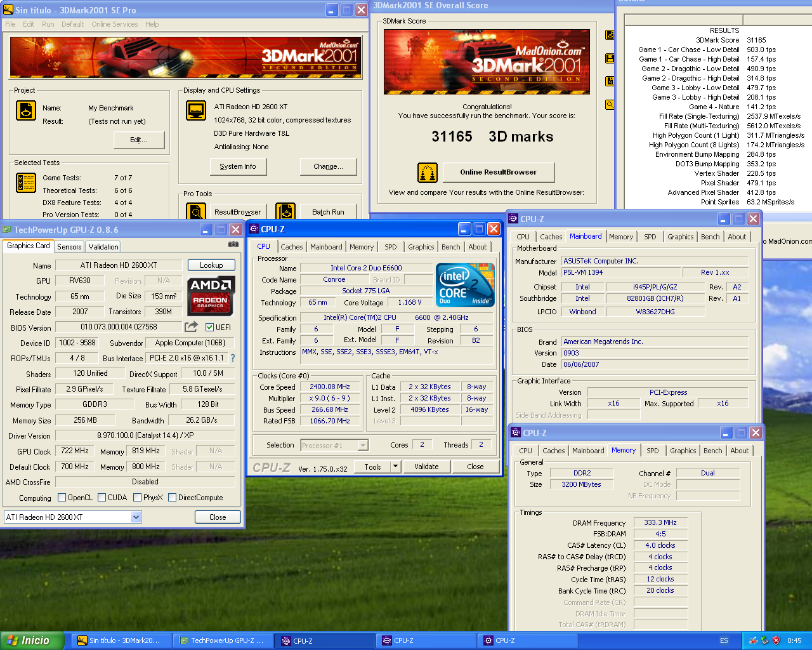The height and width of the screenshot is (650, 812).
Task: Open the Run menu in 3DMark2001
Action: pyautogui.click(x=48, y=24)
